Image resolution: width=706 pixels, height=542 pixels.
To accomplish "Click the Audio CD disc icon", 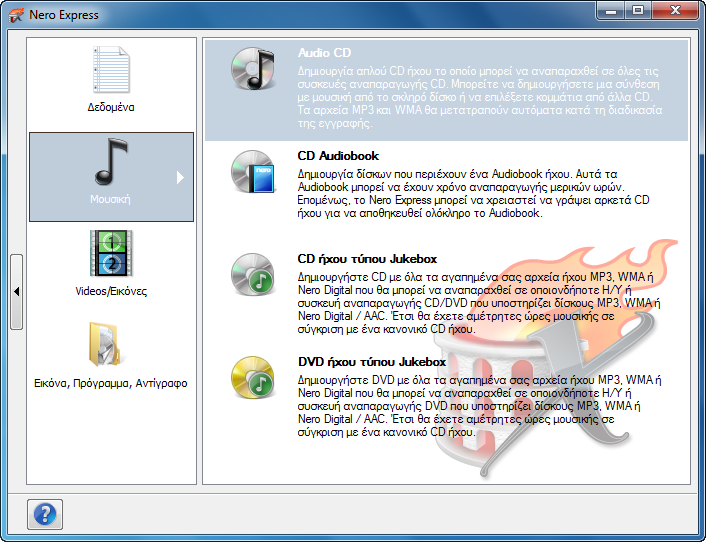I will (x=253, y=68).
